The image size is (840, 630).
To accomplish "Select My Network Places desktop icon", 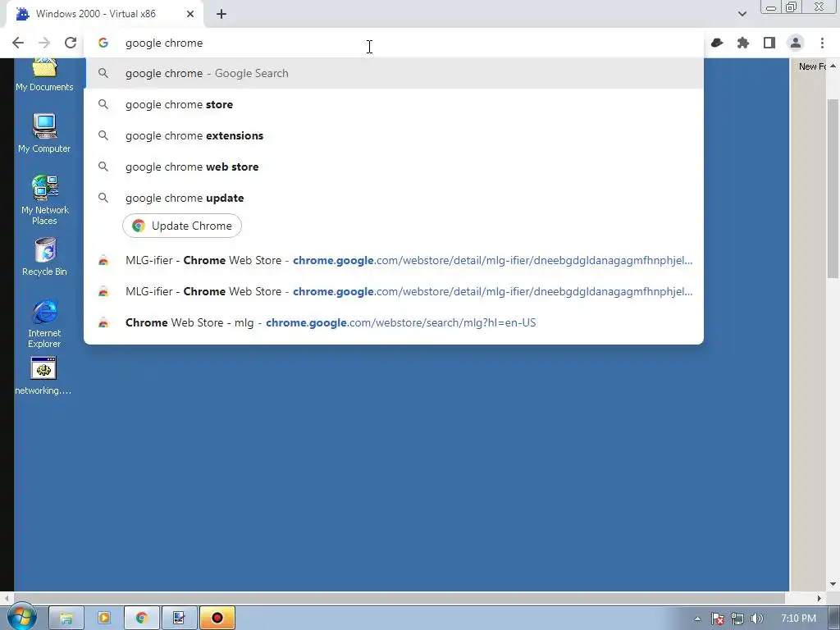I will (44, 200).
